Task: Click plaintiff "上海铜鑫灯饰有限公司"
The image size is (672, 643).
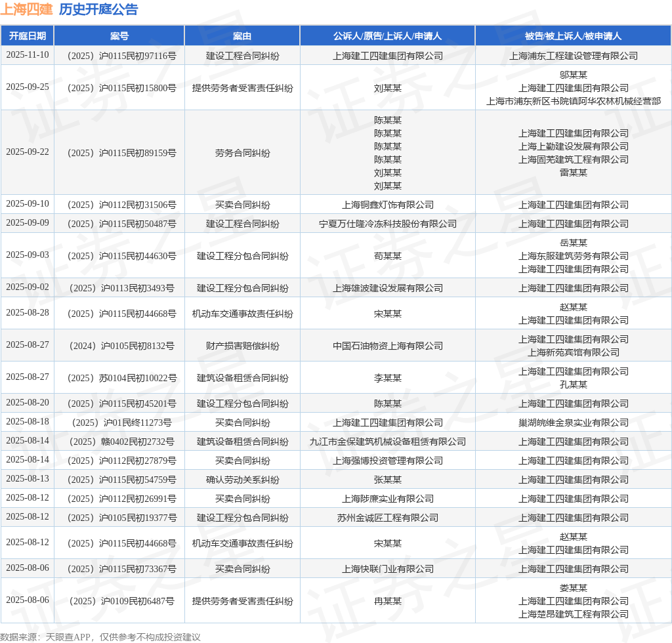Action: 388,205
